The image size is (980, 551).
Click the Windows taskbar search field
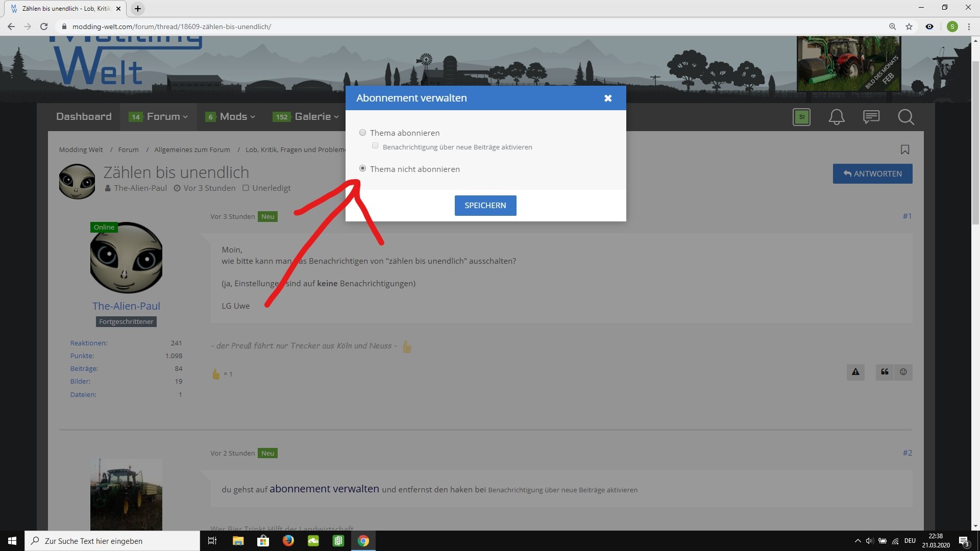coord(112,541)
